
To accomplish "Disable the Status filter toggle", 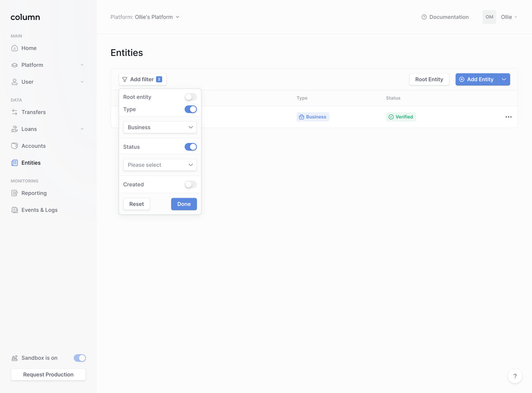I will coord(191,147).
